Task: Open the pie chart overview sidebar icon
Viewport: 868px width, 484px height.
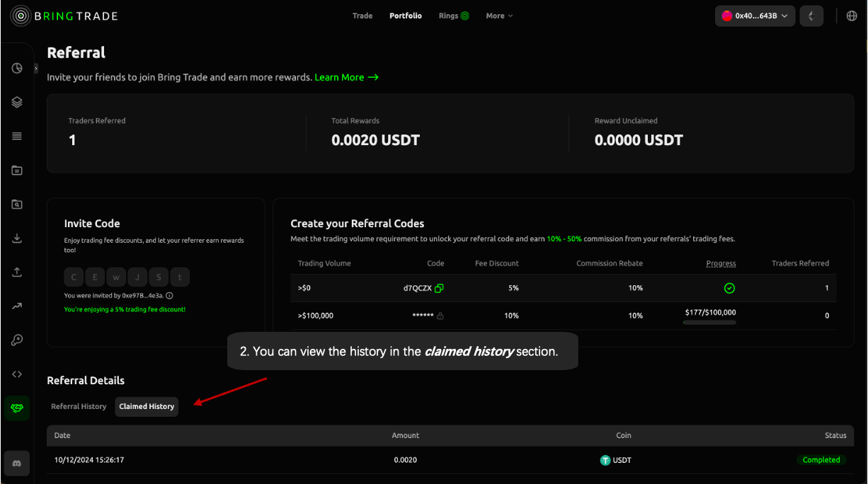Action: (x=17, y=68)
